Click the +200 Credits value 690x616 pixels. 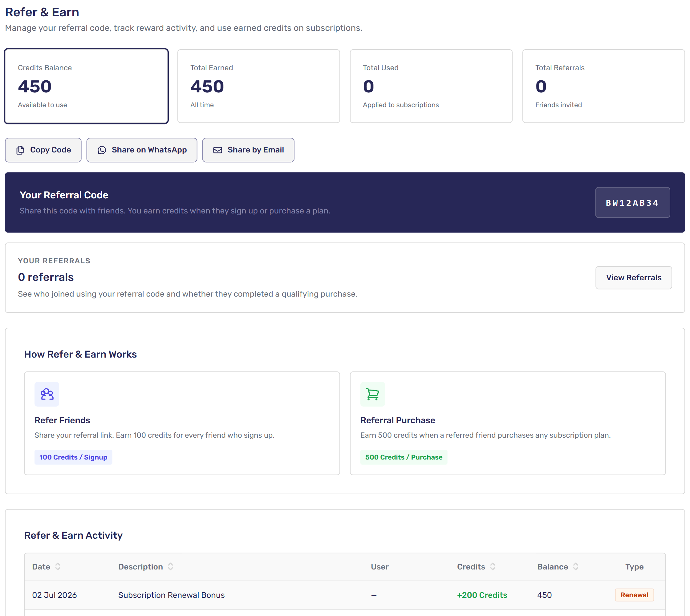tap(482, 595)
